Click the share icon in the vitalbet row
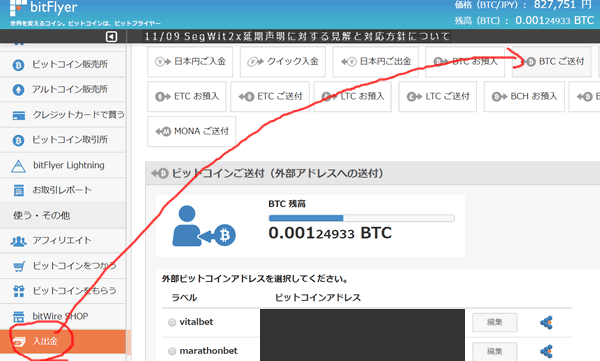 coord(546,323)
